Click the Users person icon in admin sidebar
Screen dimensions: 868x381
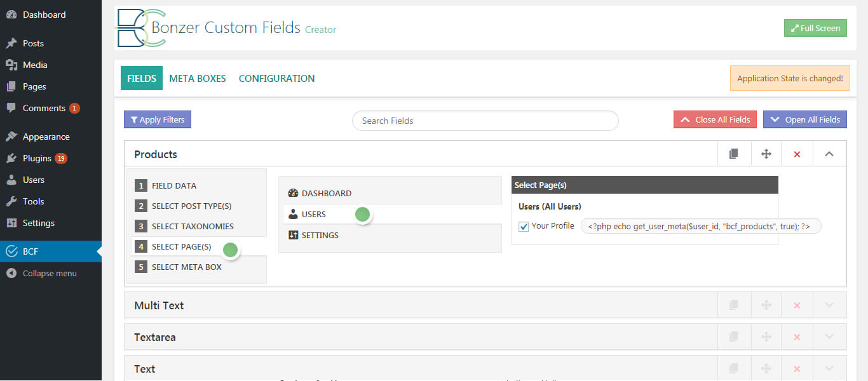[x=11, y=180]
